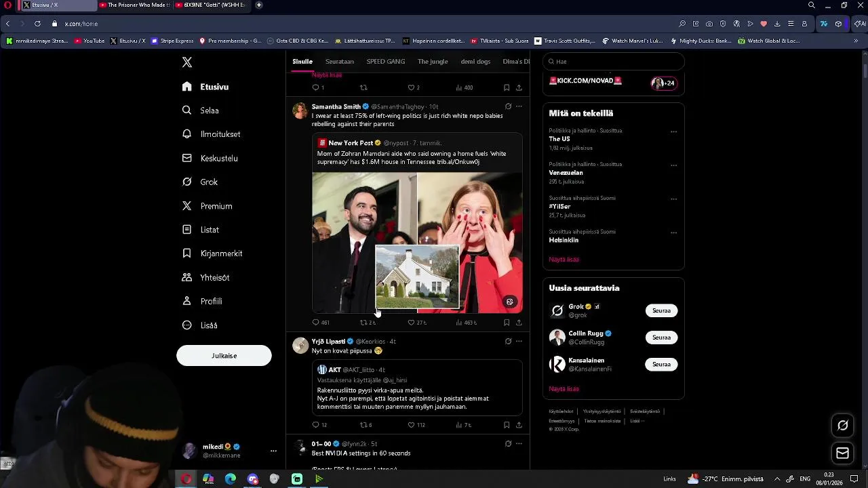
Task: Switch to Seurataan tab
Action: coord(340,62)
